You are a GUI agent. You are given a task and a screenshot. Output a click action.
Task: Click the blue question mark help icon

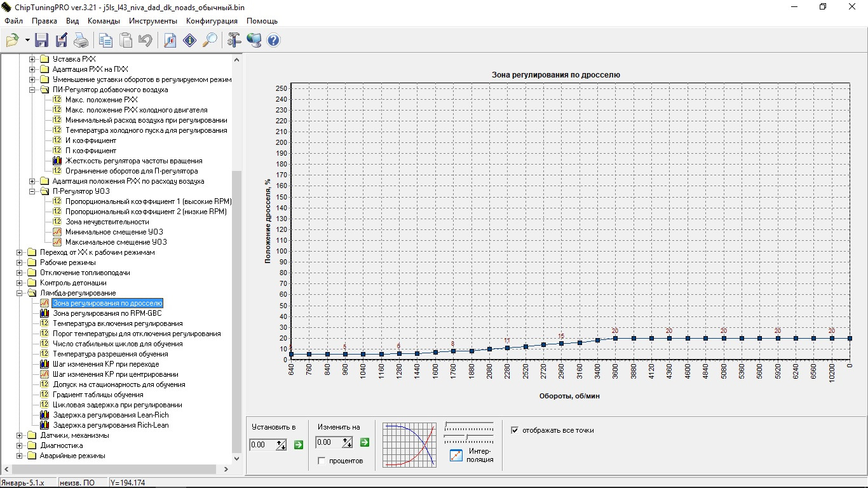click(x=273, y=41)
